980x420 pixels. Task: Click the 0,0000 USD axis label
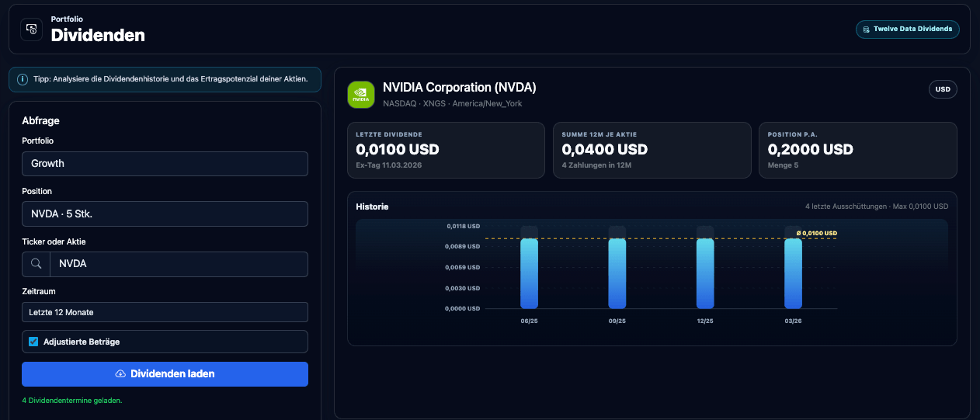tap(463, 308)
